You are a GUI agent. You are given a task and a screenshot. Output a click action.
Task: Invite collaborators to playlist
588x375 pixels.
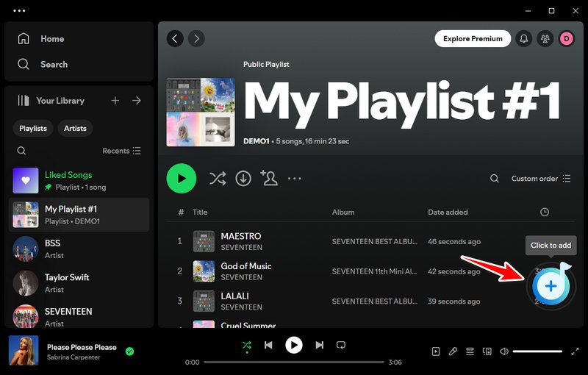269,178
